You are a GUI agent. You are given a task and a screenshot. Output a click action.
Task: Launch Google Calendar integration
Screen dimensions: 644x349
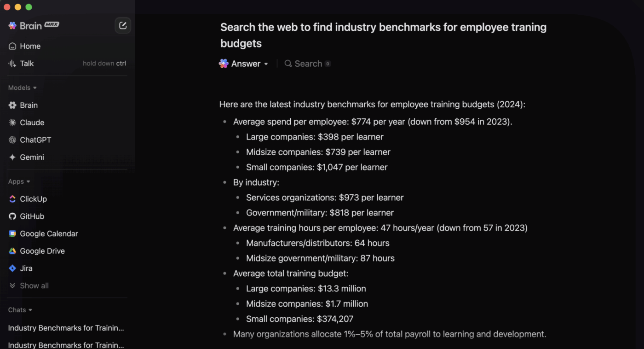(49, 234)
